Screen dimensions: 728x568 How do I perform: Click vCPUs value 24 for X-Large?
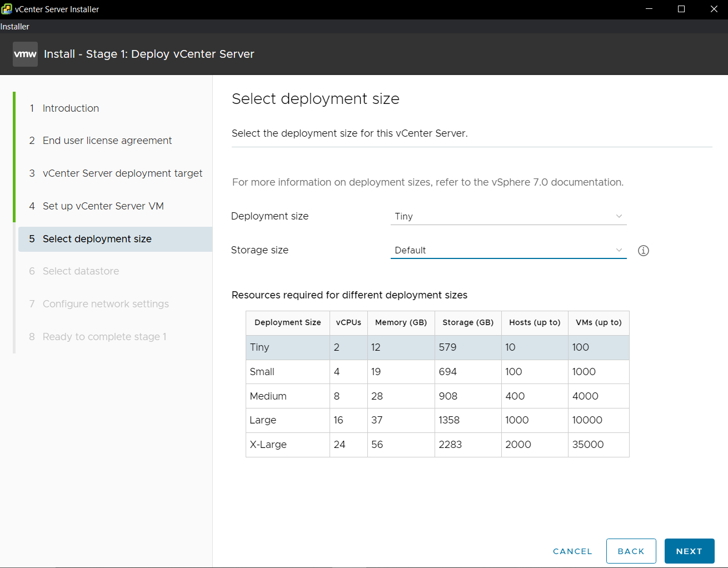pyautogui.click(x=340, y=445)
